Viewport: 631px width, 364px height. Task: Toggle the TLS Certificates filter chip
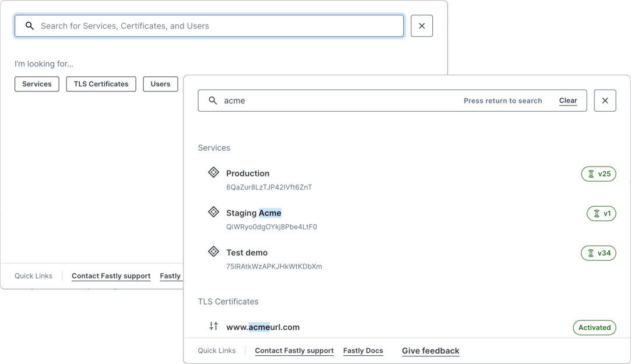pos(101,84)
